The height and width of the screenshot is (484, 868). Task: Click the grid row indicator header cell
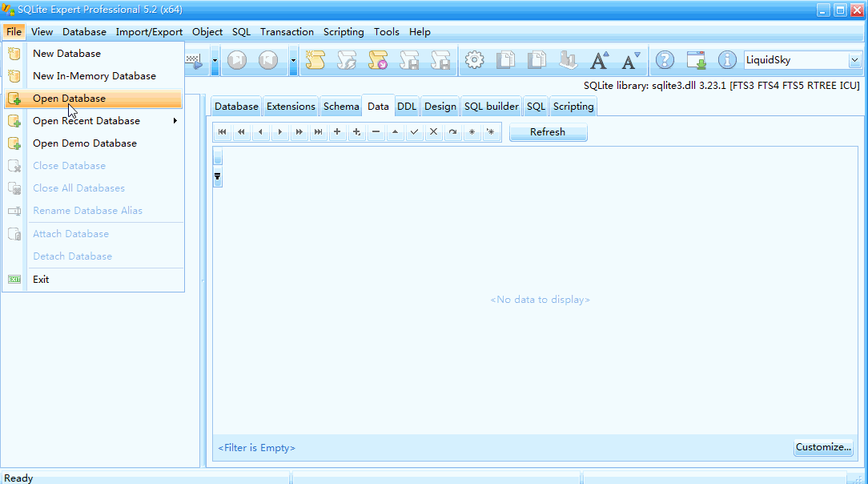click(218, 157)
